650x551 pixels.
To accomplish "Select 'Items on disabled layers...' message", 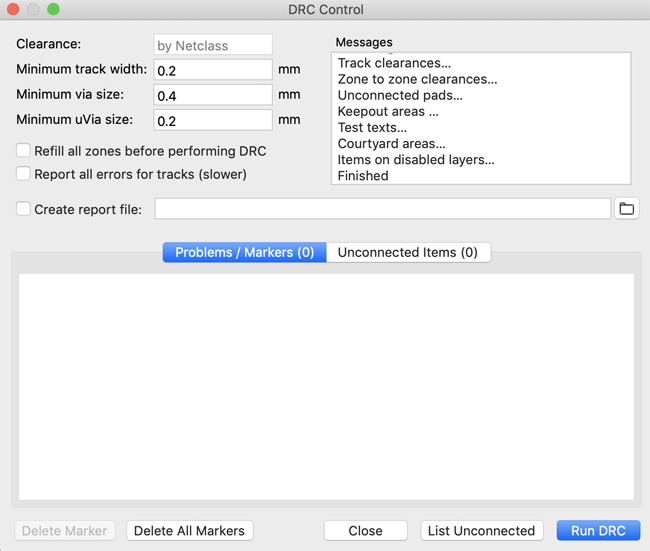I will tap(416, 160).
